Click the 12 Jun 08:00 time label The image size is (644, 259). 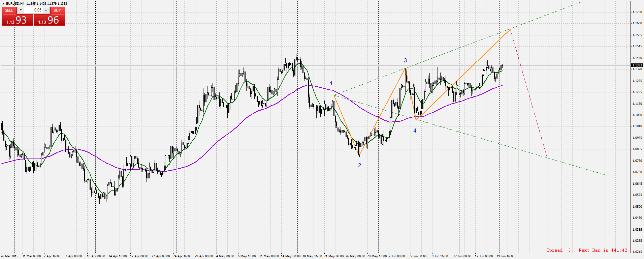click(x=462, y=256)
